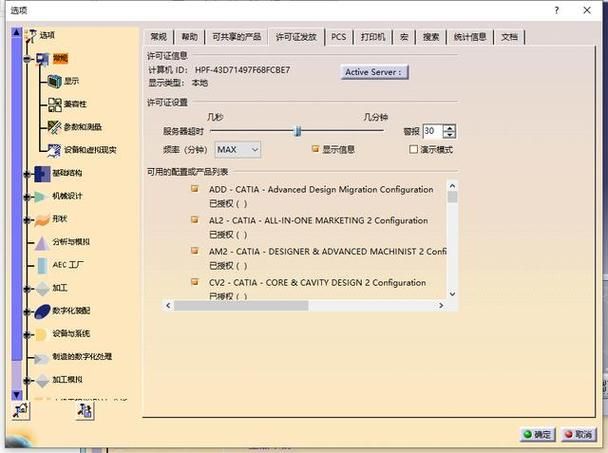Open the 设备和虚拟现实 settings icon
The height and width of the screenshot is (453, 608).
coord(55,150)
